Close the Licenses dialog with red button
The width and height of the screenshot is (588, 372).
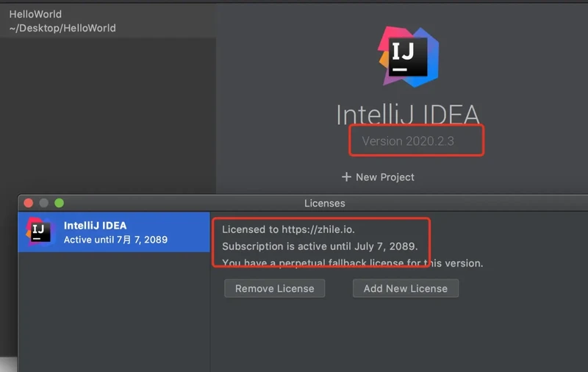(x=29, y=203)
